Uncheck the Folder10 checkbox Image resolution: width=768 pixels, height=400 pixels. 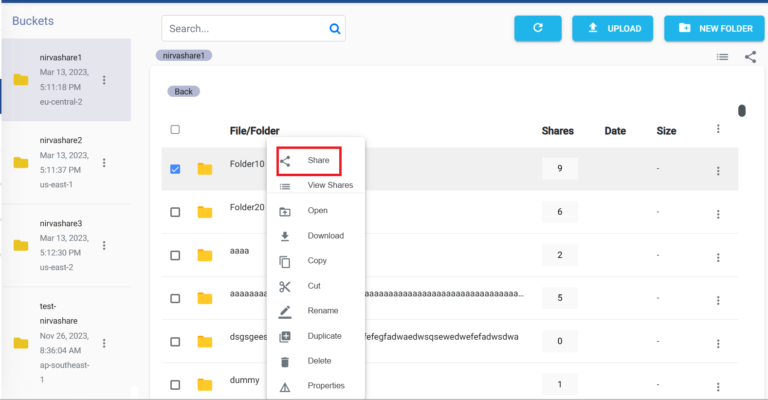click(x=175, y=169)
